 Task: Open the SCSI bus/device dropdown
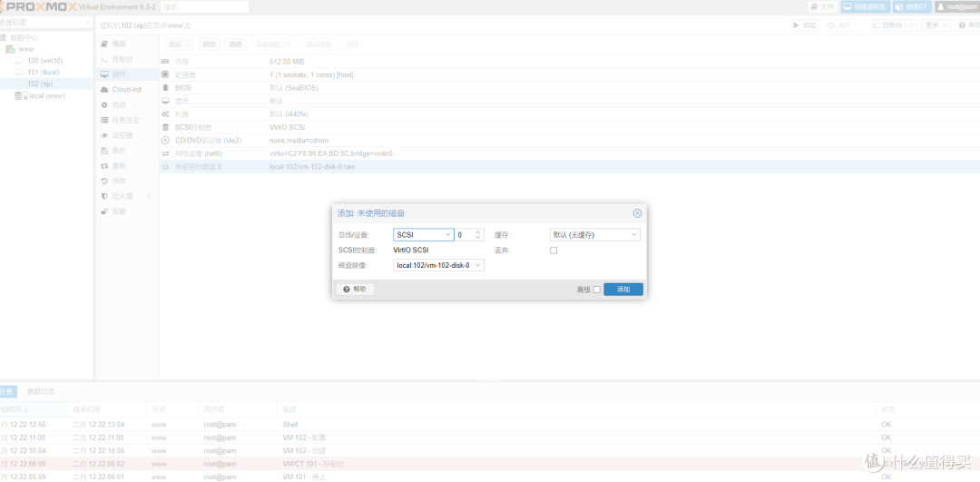click(424, 235)
